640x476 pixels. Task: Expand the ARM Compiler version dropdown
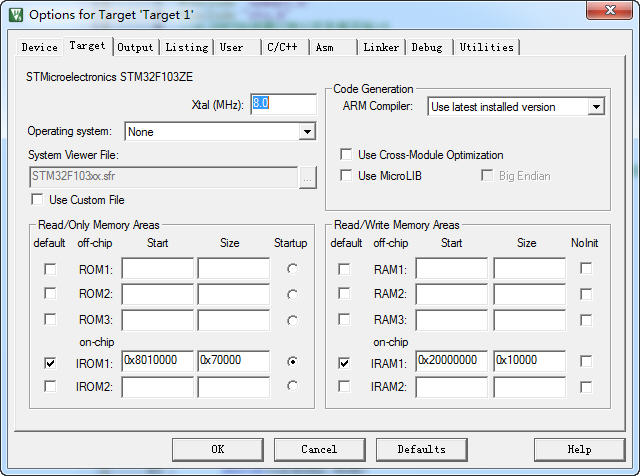[596, 107]
